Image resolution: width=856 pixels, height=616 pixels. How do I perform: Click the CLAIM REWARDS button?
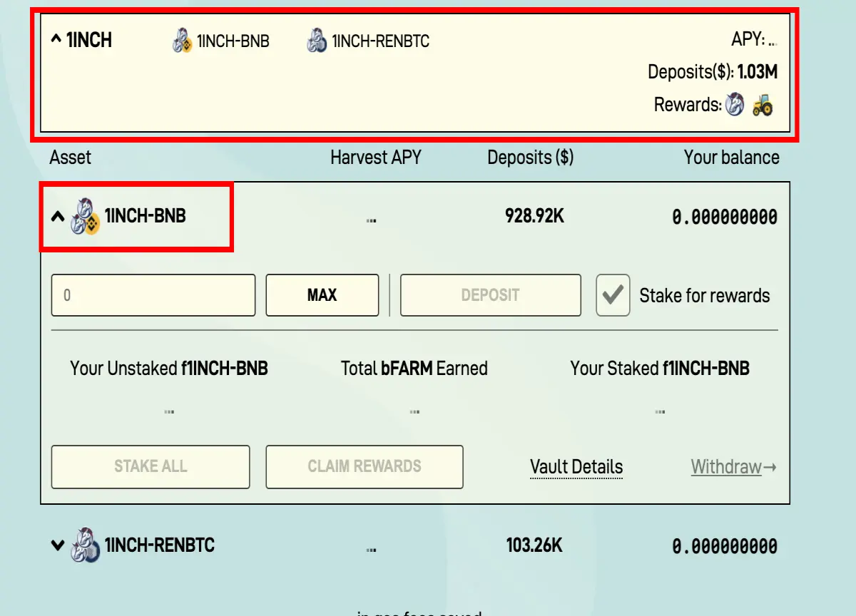[x=365, y=467]
